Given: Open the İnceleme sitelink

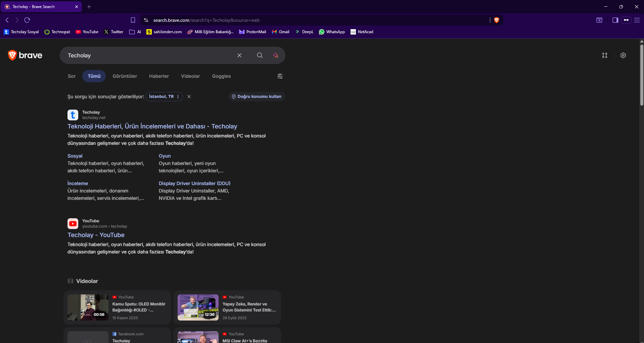Looking at the screenshot, I should click(x=78, y=183).
